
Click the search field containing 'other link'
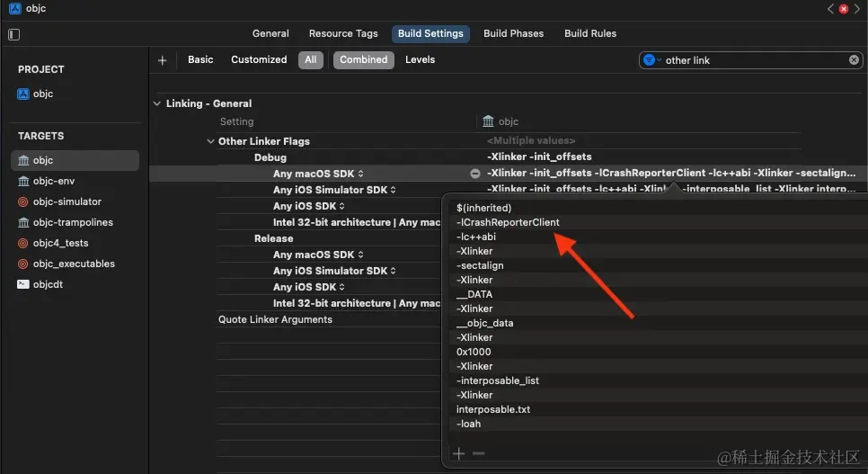tap(750, 60)
